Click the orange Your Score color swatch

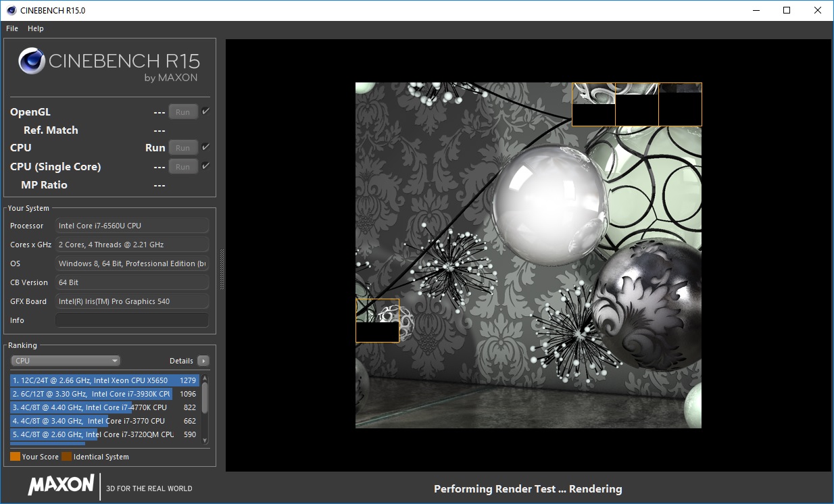point(15,457)
